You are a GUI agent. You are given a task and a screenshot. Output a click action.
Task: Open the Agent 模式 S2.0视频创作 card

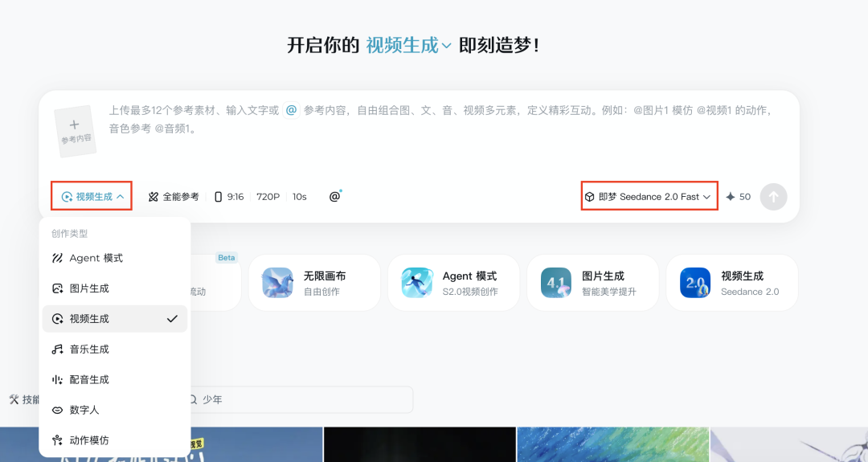(x=453, y=283)
